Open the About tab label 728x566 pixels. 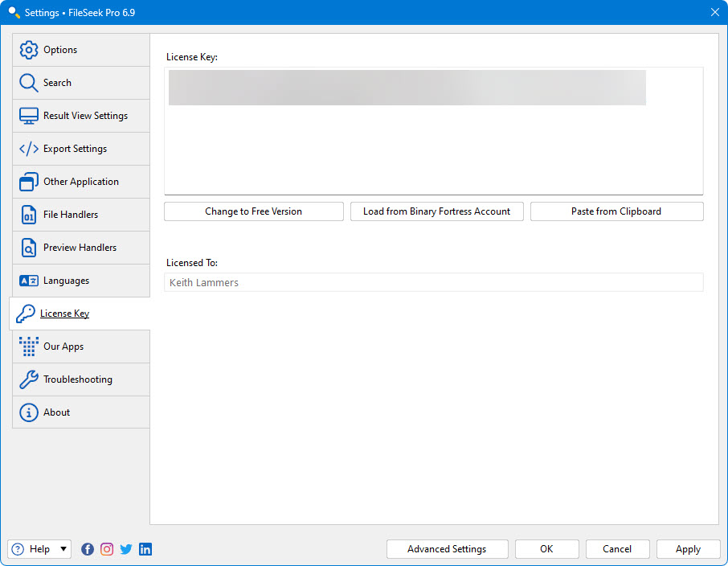pyautogui.click(x=56, y=412)
